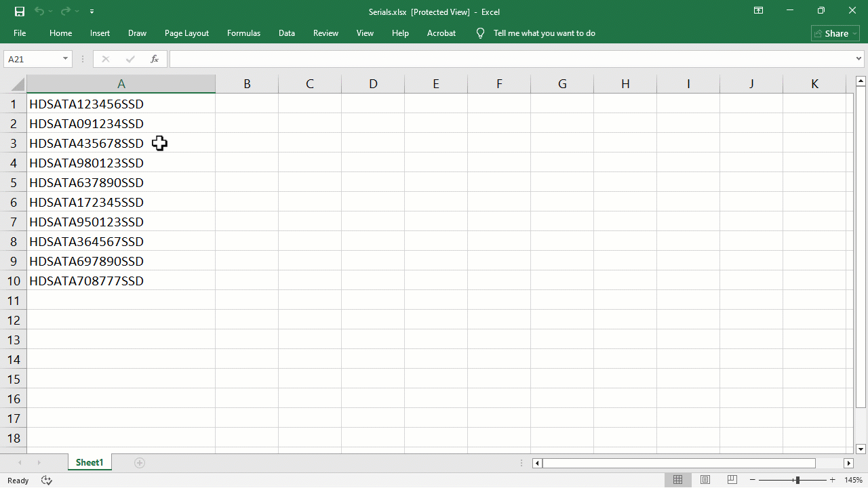The width and height of the screenshot is (868, 488).
Task: Switch to Page Layout view icon
Action: tap(705, 480)
